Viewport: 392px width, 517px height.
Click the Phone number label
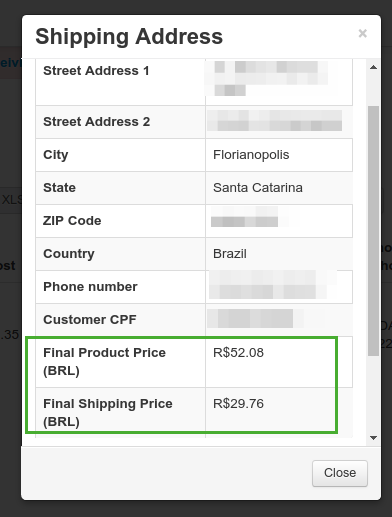pyautogui.click(x=90, y=287)
